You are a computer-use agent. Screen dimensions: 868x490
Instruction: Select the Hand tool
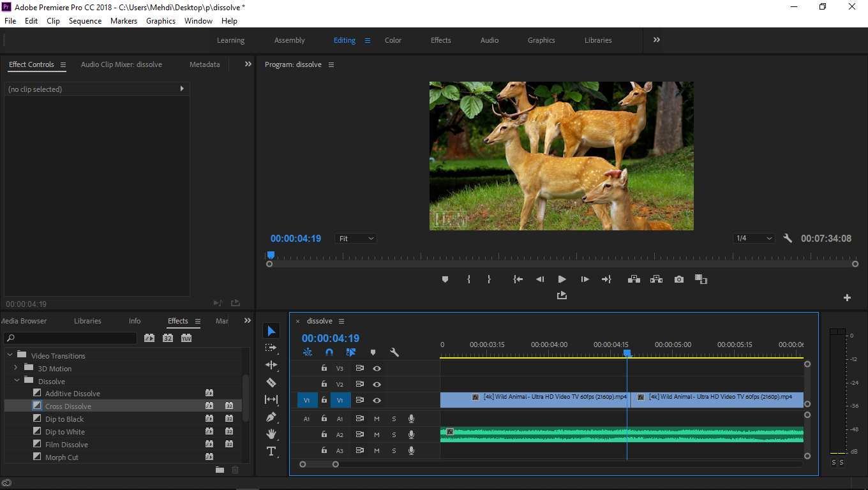coord(271,434)
